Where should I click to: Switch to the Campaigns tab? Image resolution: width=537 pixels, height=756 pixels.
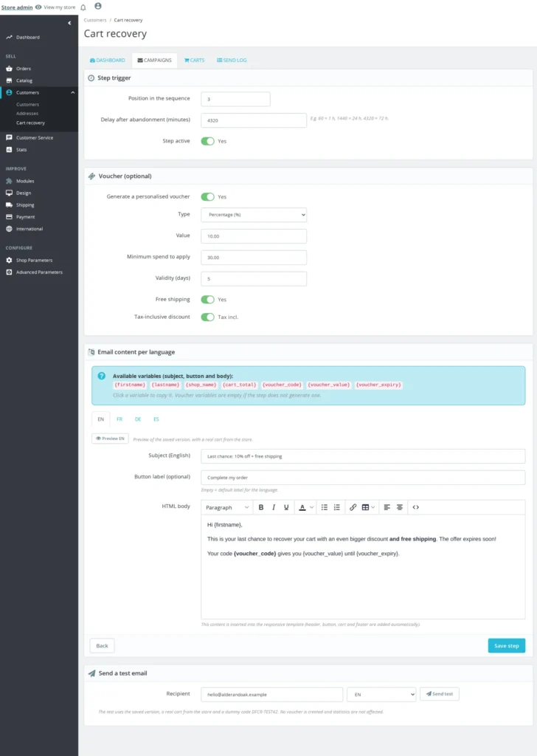tap(155, 61)
